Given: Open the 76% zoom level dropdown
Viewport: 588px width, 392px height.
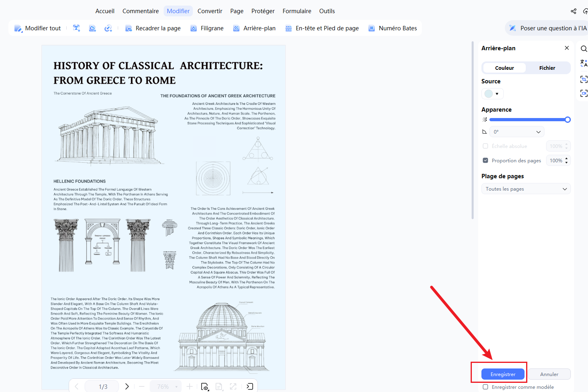Looking at the screenshot, I should (x=166, y=386).
